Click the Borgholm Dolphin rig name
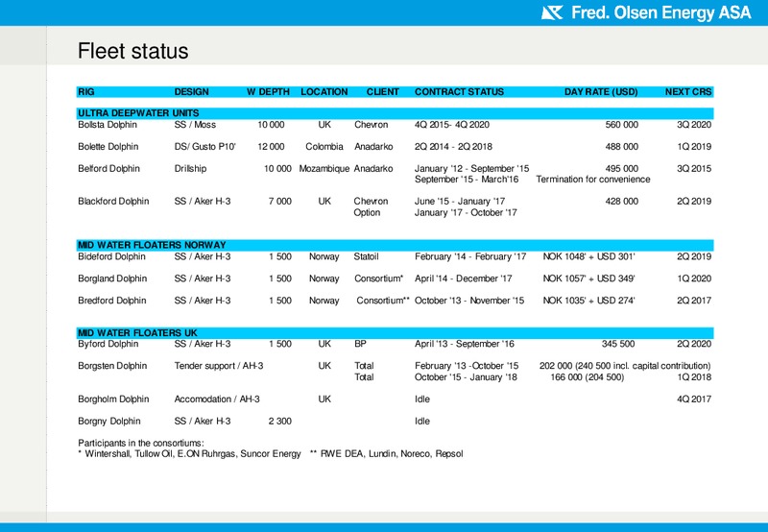The height and width of the screenshot is (532, 768). pyautogui.click(x=113, y=399)
